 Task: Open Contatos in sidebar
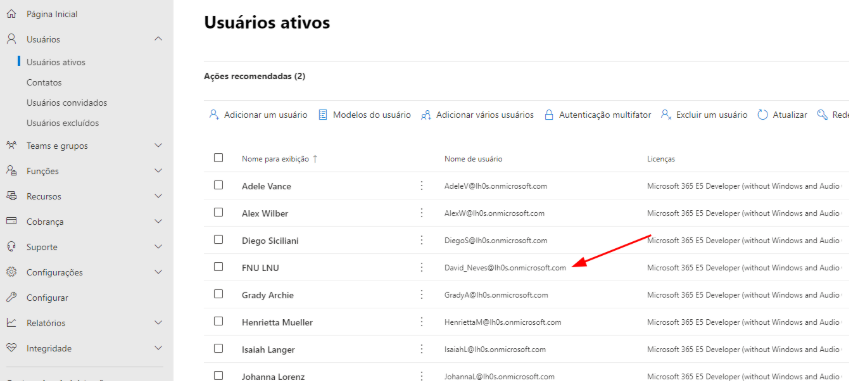pos(44,83)
